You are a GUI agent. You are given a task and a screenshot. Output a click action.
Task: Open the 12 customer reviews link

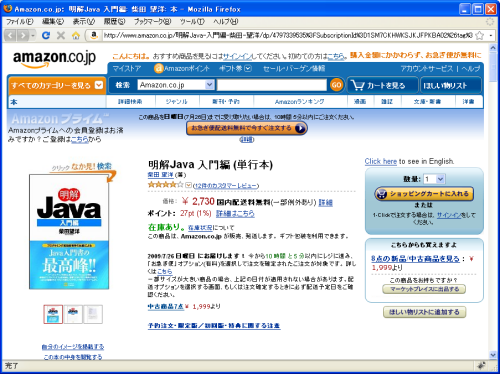[225, 186]
